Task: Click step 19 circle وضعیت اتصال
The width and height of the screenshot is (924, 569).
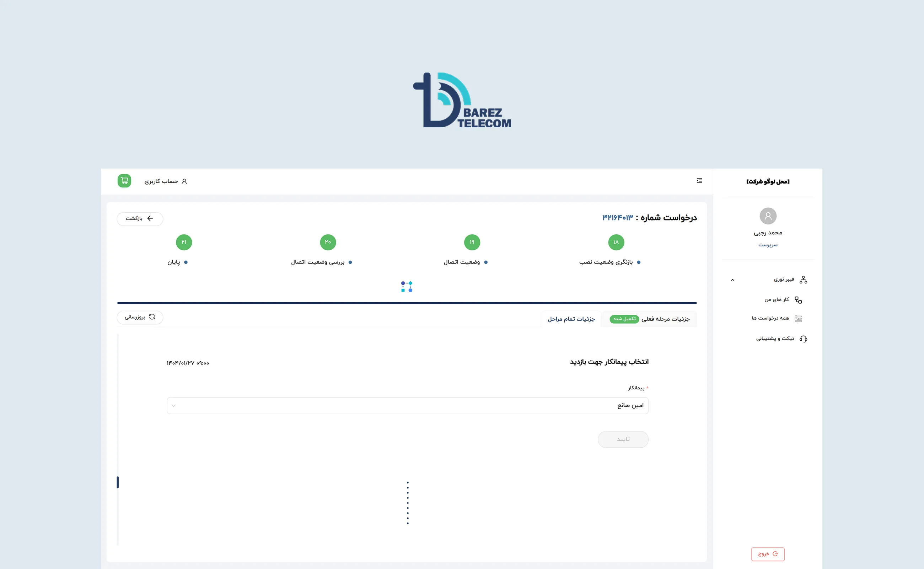Action: tap(472, 242)
